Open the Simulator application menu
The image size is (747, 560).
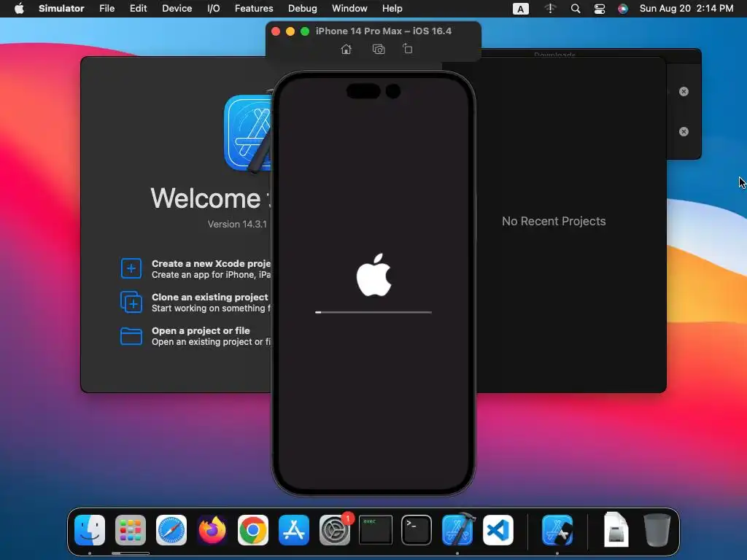pos(61,9)
